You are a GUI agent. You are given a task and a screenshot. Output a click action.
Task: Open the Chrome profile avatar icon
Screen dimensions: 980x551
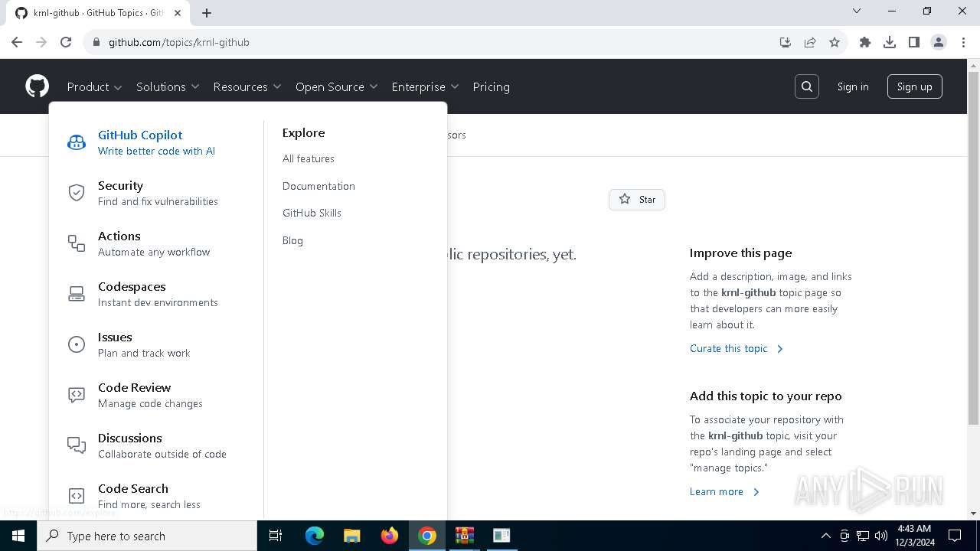[939, 42]
